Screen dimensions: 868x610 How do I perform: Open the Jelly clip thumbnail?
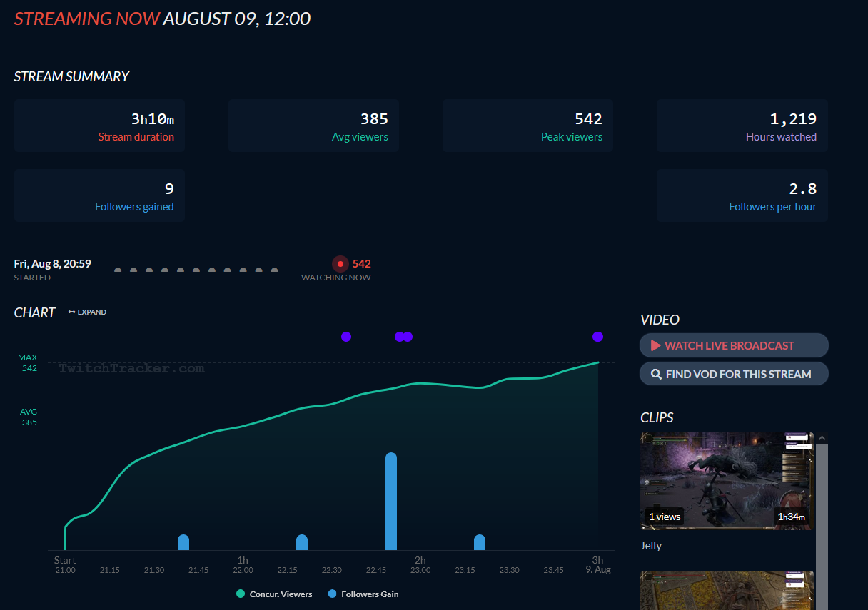point(727,481)
